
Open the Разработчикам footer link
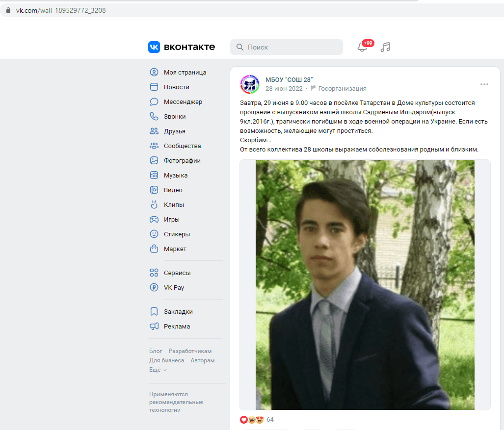click(190, 351)
